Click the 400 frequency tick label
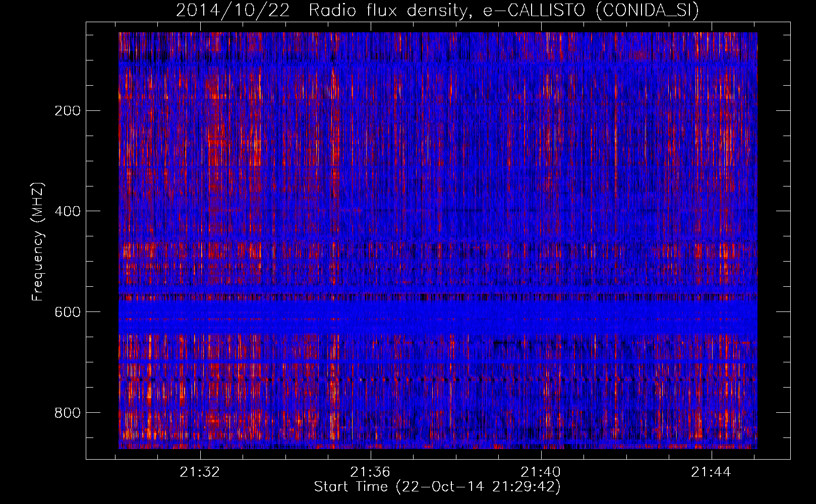 [68, 211]
